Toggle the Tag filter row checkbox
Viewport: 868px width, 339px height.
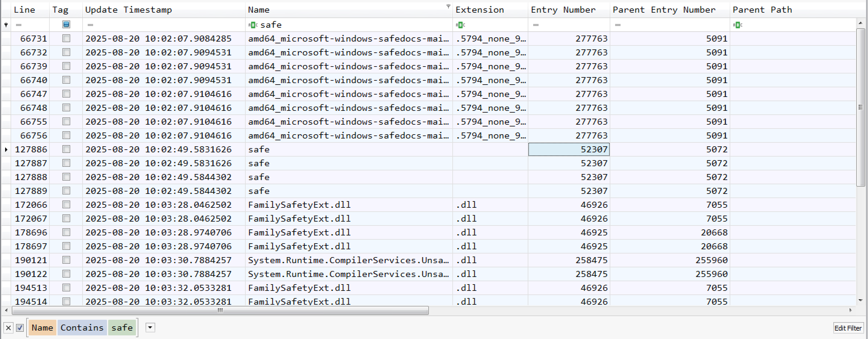[66, 24]
